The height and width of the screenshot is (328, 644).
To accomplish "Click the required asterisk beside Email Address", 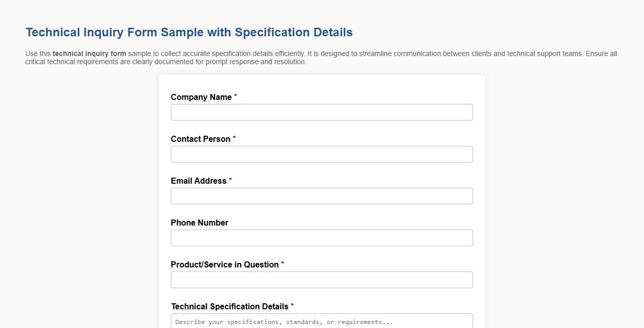I will [x=230, y=180].
